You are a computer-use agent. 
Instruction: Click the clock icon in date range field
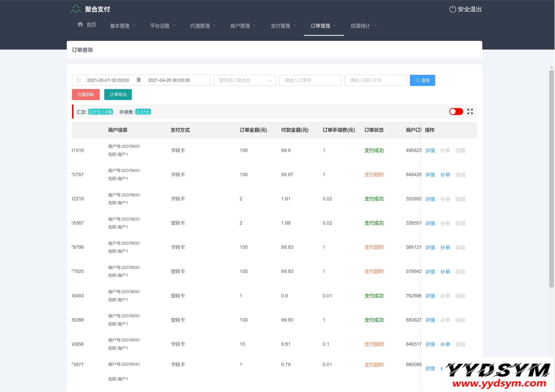(78, 80)
